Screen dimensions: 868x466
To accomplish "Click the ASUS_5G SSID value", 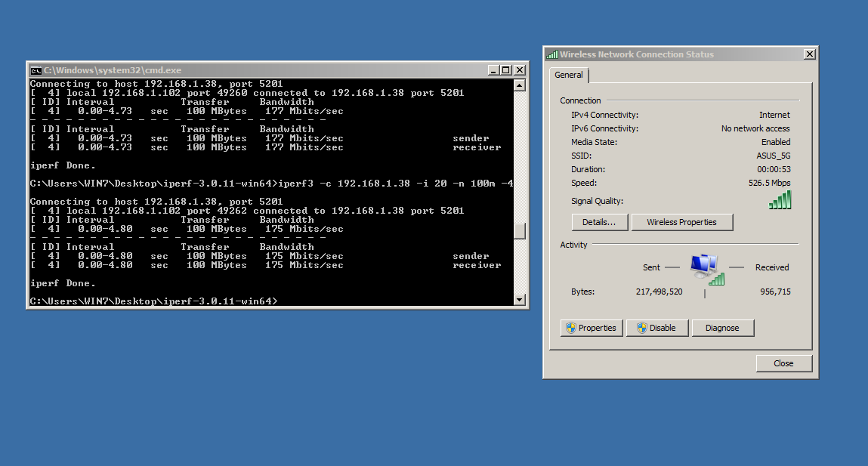I will click(x=773, y=156).
